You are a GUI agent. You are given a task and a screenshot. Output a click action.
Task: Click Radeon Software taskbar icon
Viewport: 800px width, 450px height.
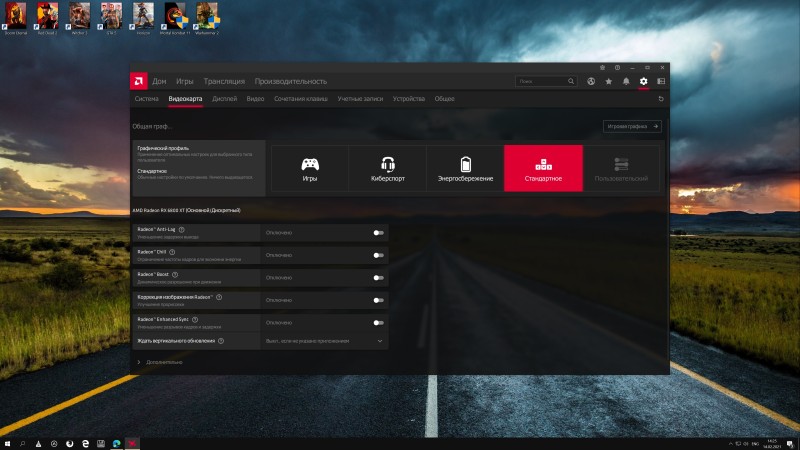132,444
